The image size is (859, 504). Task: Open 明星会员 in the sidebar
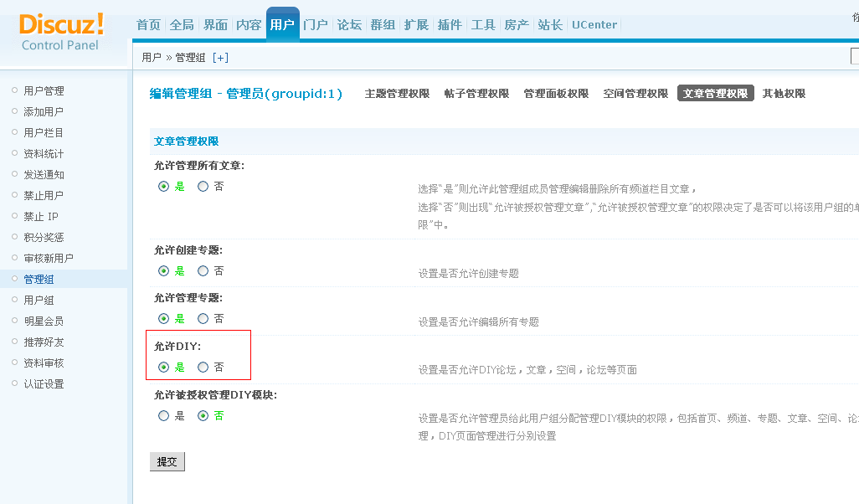coord(44,321)
